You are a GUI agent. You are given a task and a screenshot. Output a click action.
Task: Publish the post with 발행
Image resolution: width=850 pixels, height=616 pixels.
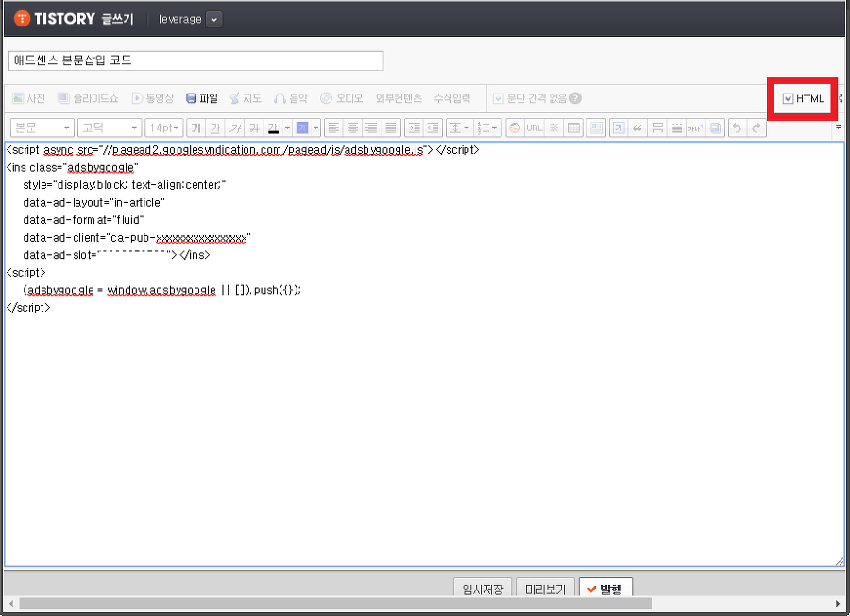(x=605, y=589)
